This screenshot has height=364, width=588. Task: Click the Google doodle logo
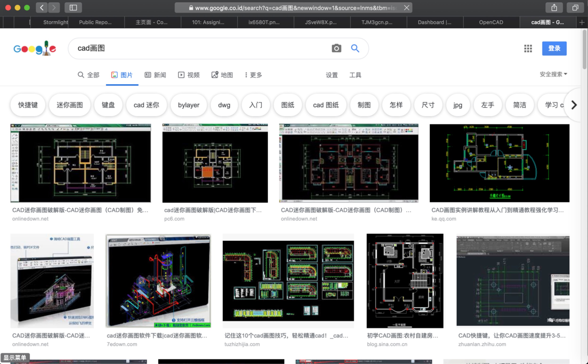[35, 48]
